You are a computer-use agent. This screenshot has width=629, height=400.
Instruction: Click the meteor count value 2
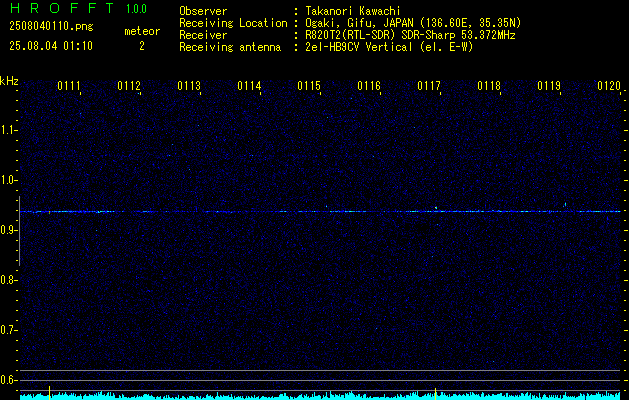pyautogui.click(x=142, y=46)
